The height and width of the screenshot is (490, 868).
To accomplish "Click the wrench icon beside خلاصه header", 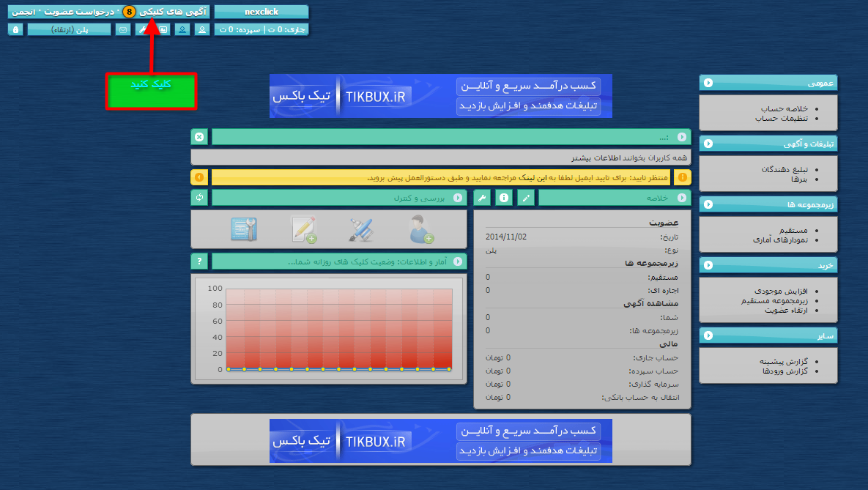I will (482, 198).
